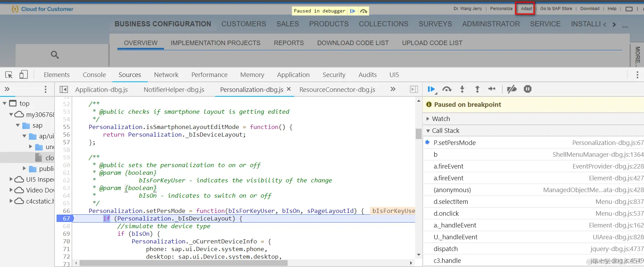This screenshot has height=267, width=644.
Task: Click the Adapt link
Action: pos(526,9)
